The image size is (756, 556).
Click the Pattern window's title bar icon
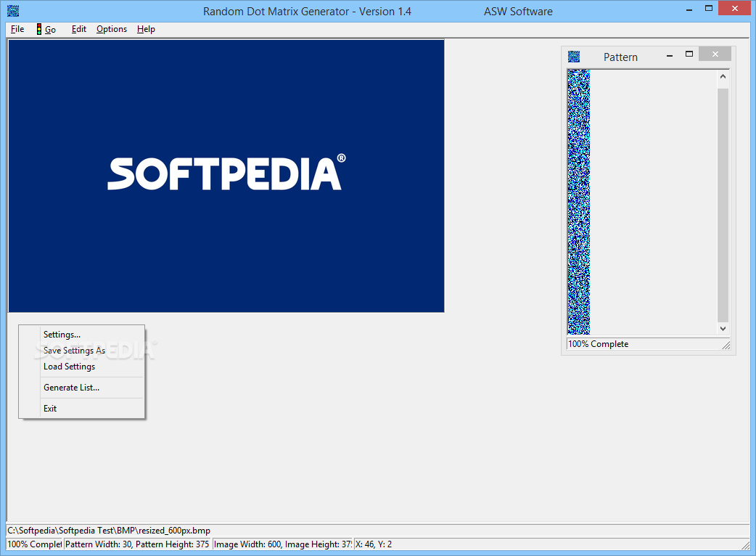(574, 57)
